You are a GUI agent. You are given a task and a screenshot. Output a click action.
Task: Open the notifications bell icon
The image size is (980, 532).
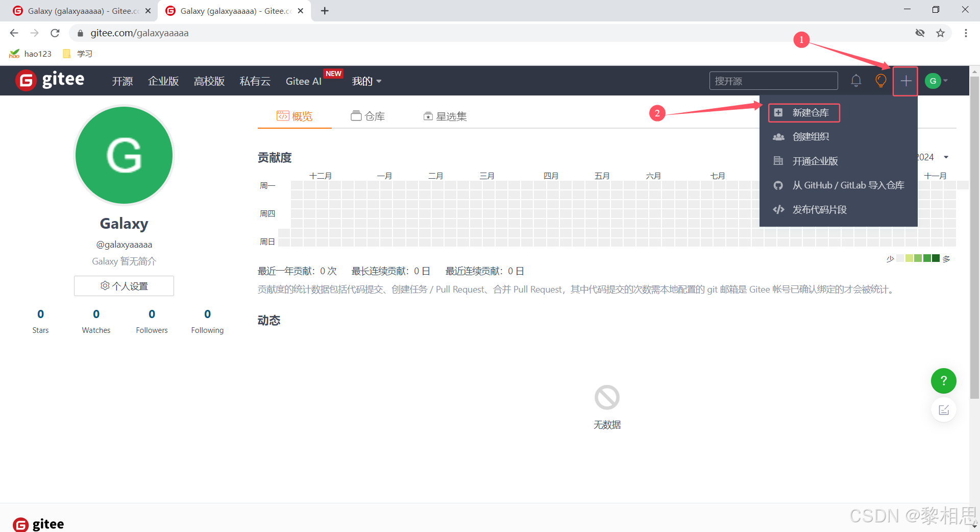point(856,81)
